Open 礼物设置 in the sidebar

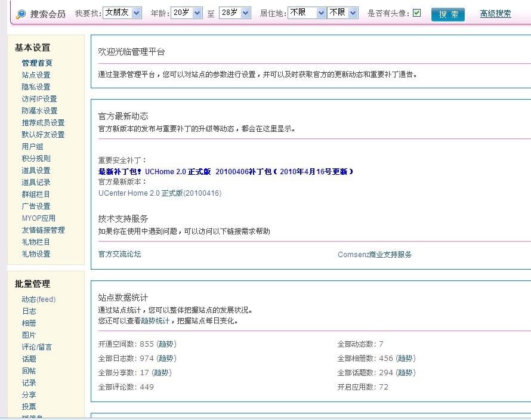pos(36,254)
